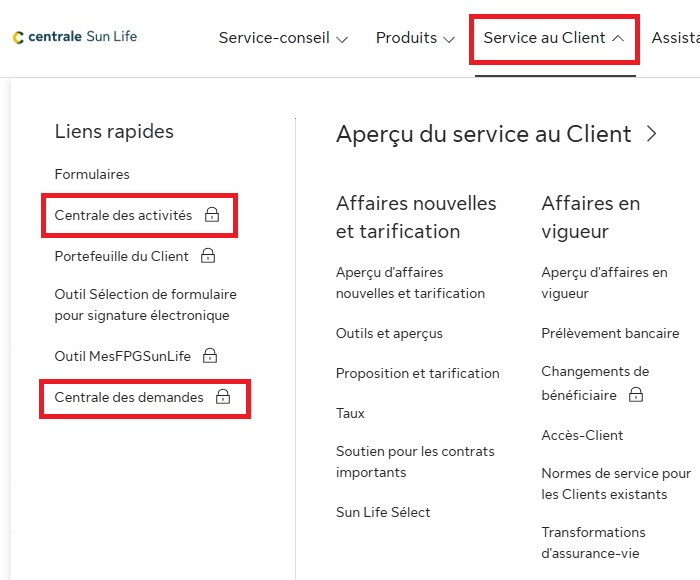The width and height of the screenshot is (700, 580).
Task: Expand the Produits dropdown menu
Action: point(415,38)
